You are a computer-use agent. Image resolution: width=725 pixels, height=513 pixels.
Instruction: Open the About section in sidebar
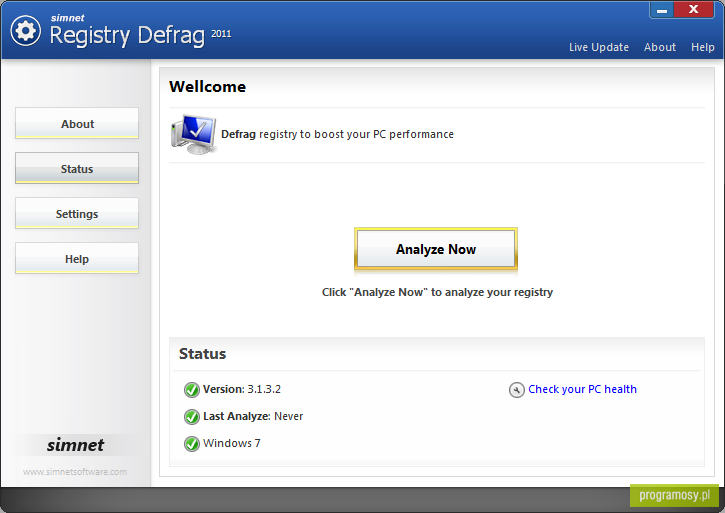click(77, 124)
